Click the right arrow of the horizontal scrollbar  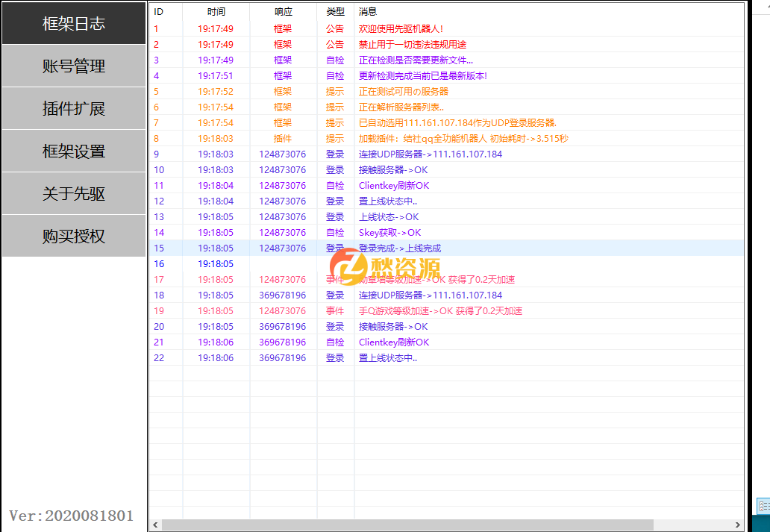pyautogui.click(x=738, y=525)
